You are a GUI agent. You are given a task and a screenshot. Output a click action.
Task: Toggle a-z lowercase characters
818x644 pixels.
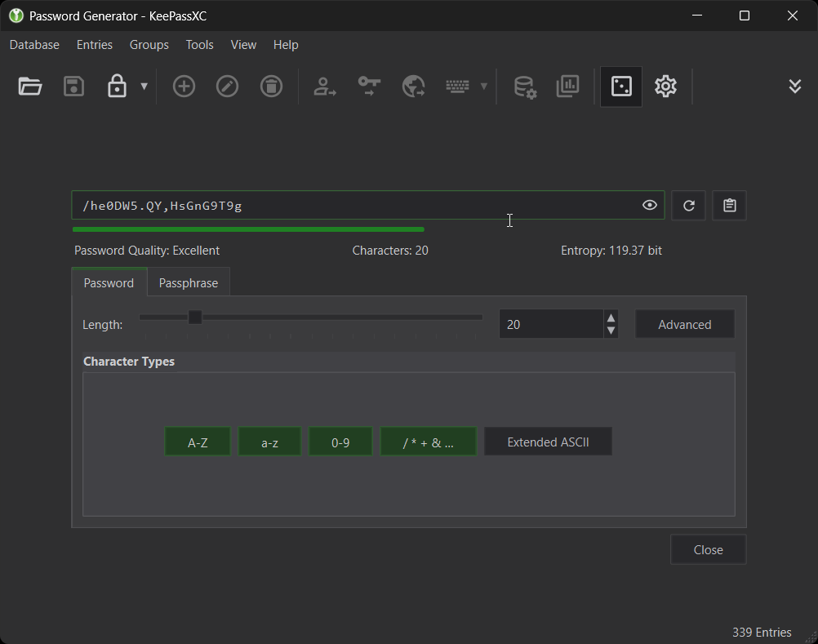coord(269,442)
